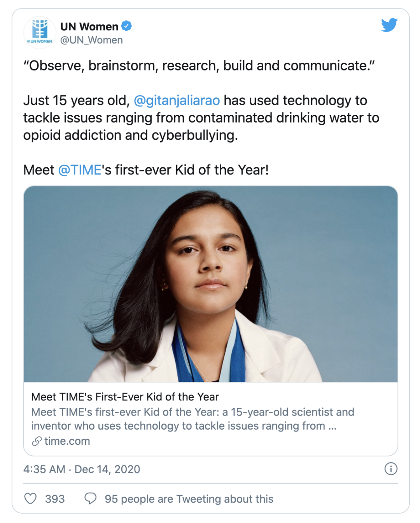The width and height of the screenshot is (420, 523).
Task: Click the card description about 15-year-old scientist
Action: click(192, 419)
